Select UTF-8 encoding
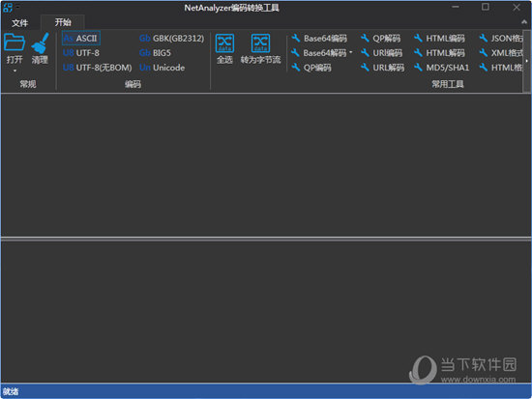Image resolution: width=532 pixels, height=399 pixels. 81,53
